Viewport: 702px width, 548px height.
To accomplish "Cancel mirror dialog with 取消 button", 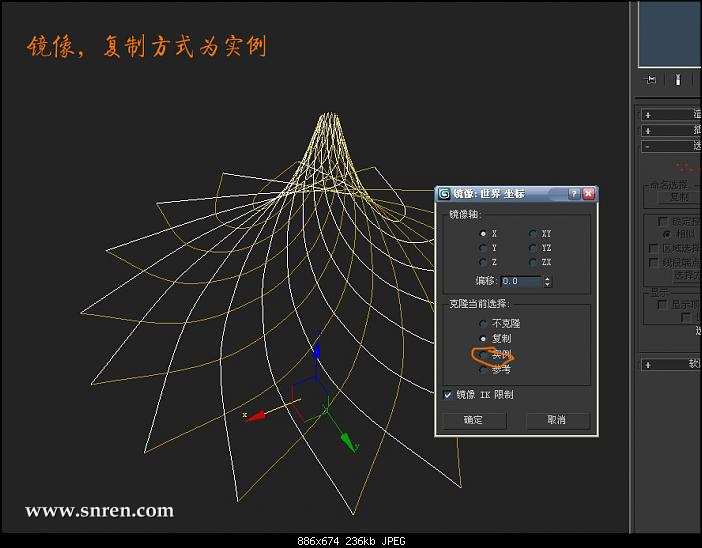I will pyautogui.click(x=557, y=420).
